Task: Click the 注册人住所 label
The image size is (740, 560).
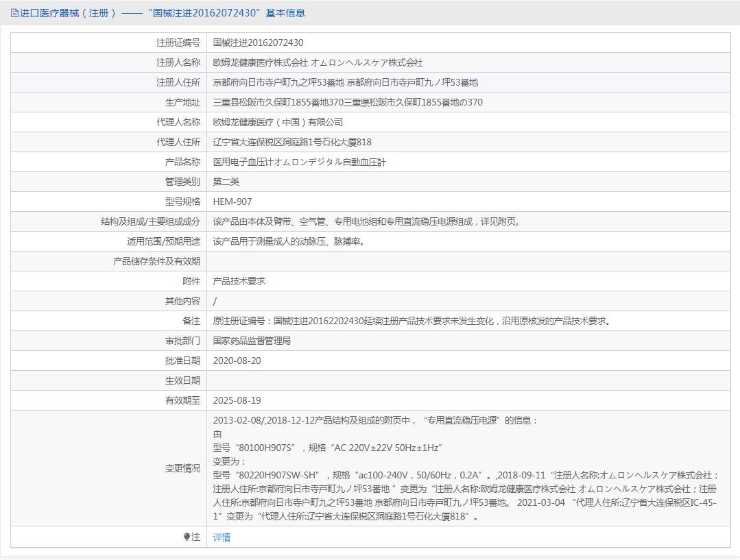Action: 178,82
